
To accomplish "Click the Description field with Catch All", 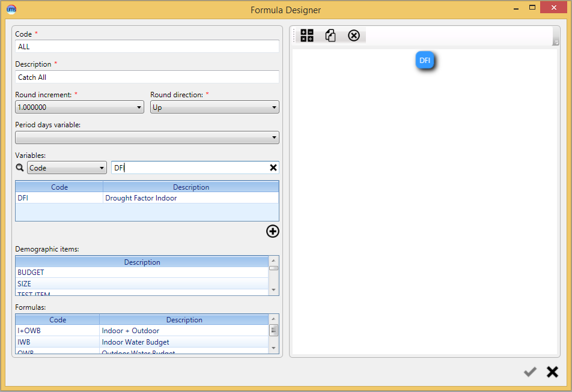I will click(x=147, y=77).
